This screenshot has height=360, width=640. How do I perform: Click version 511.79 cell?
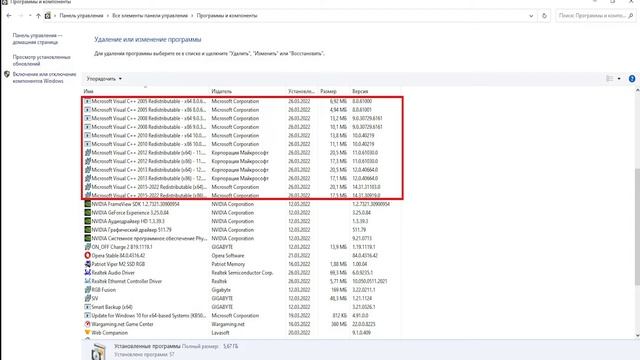click(359, 230)
